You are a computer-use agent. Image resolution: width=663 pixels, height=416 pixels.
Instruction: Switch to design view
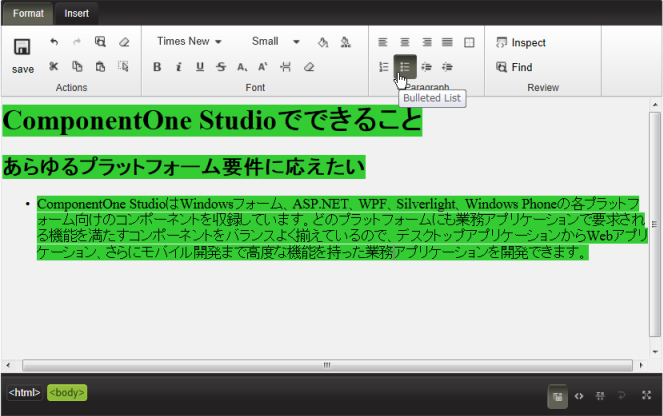(x=557, y=396)
